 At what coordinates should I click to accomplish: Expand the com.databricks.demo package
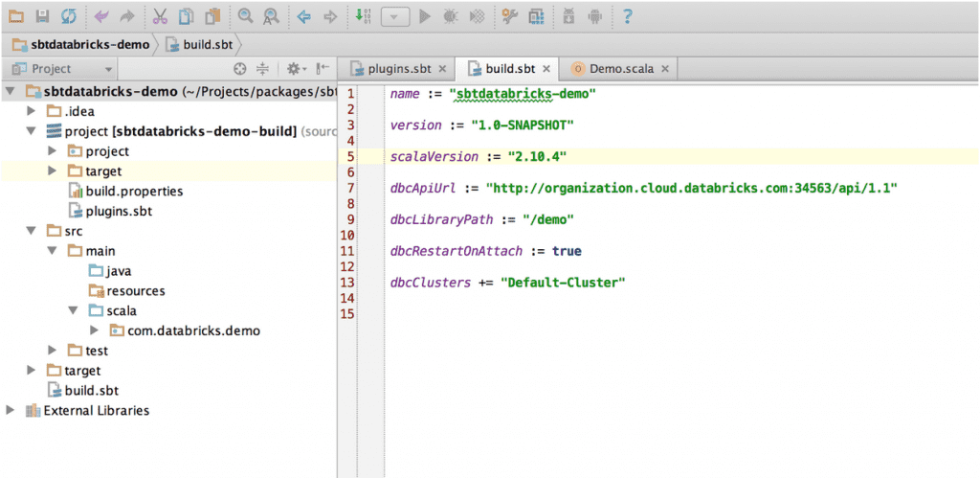pyautogui.click(x=94, y=330)
